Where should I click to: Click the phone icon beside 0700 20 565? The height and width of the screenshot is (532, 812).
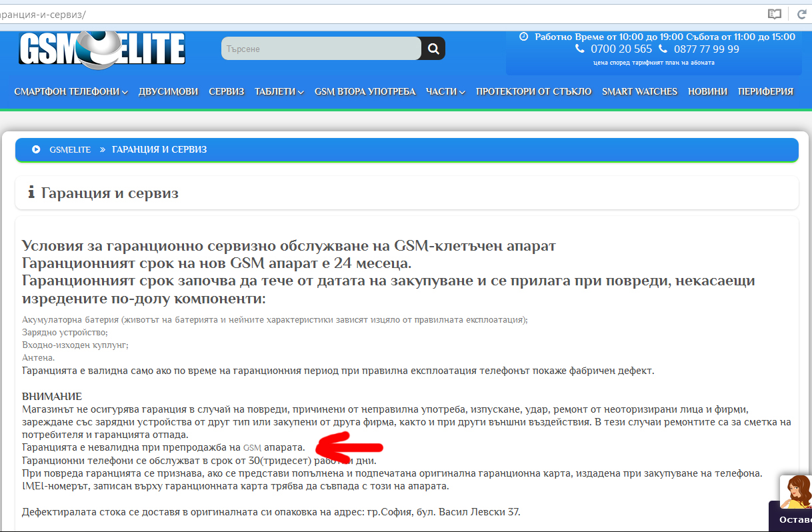(x=579, y=49)
